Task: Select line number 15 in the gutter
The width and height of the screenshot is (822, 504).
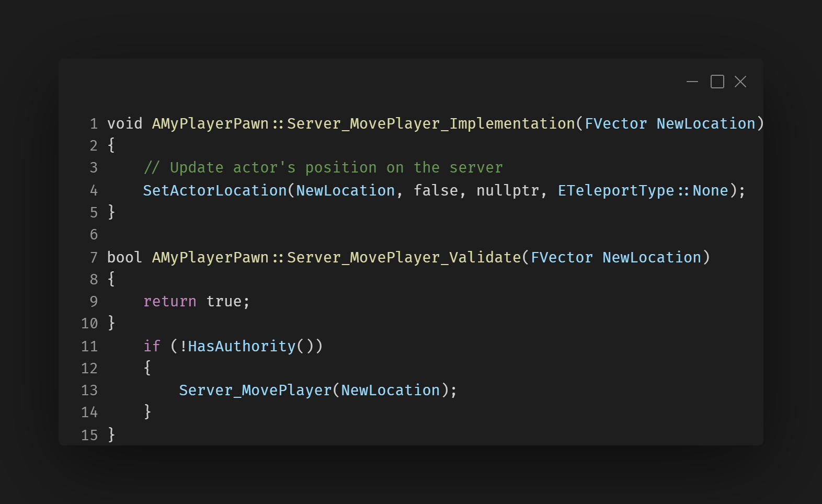Action: click(89, 436)
